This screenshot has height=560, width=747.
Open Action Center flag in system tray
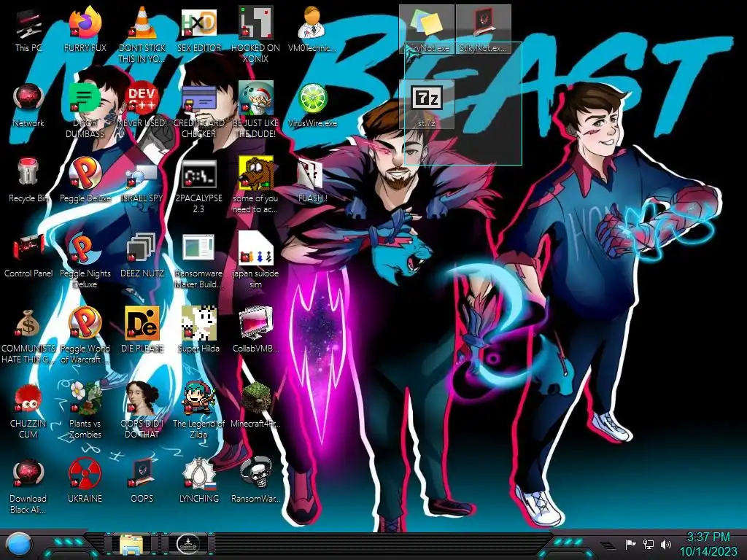click(x=631, y=544)
